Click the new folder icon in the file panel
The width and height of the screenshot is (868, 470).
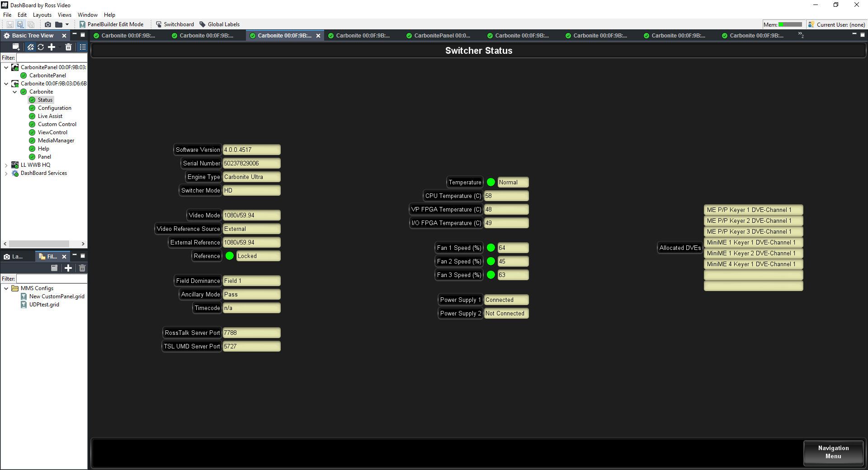[54, 268]
